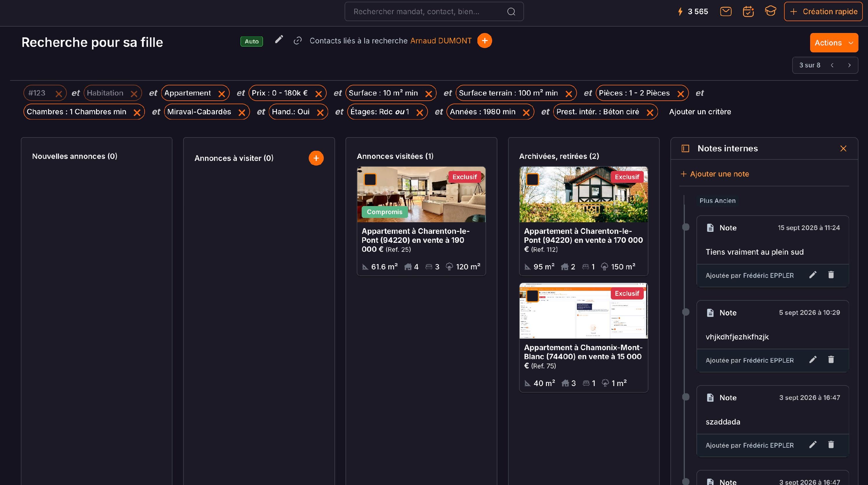The image size is (868, 485).
Task: Open contact Arnaud DUMONT link
Action: coord(441,41)
